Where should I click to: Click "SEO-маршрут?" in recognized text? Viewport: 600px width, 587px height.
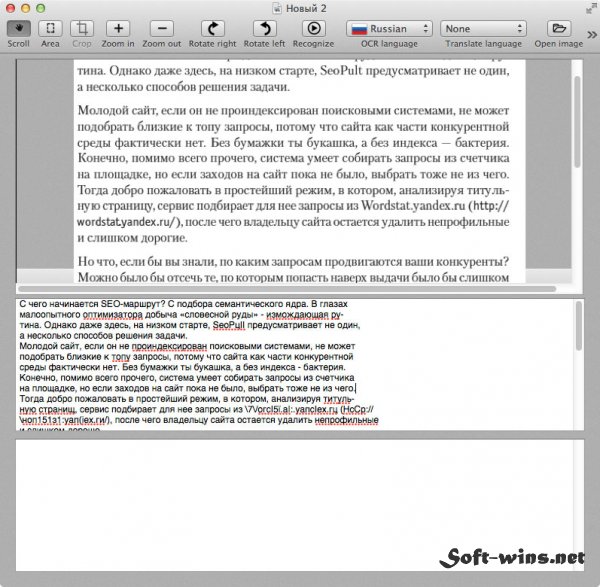[133, 304]
